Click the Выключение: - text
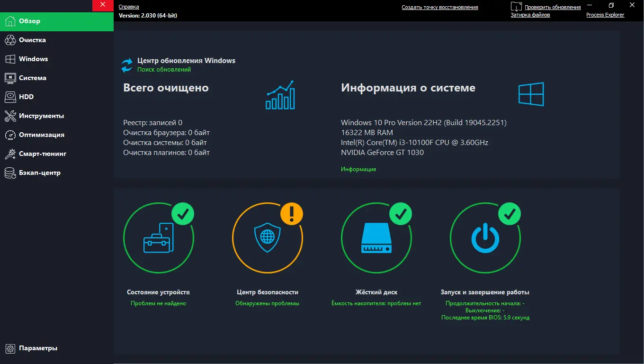Screen dimensions: 644x364 click(485, 310)
